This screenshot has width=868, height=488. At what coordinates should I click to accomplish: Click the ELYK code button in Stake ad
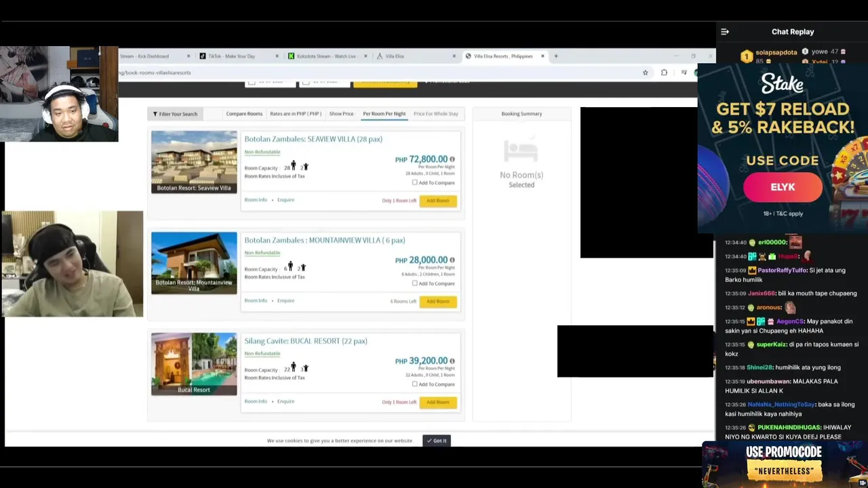click(x=783, y=187)
